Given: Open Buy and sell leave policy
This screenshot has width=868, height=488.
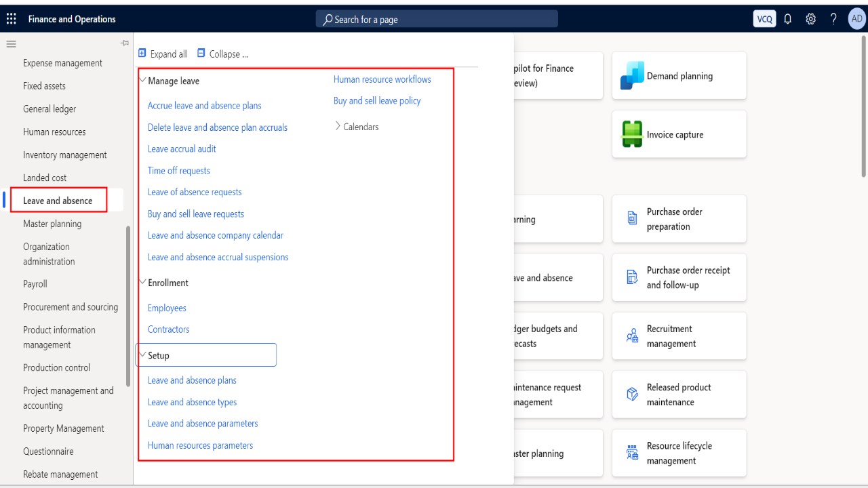Looking at the screenshot, I should tap(377, 101).
